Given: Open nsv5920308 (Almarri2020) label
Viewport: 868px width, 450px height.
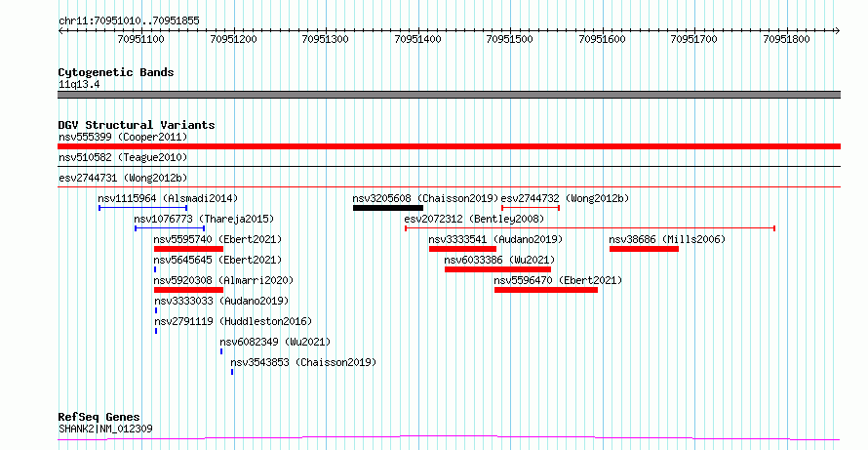Looking at the screenshot, I should (223, 280).
